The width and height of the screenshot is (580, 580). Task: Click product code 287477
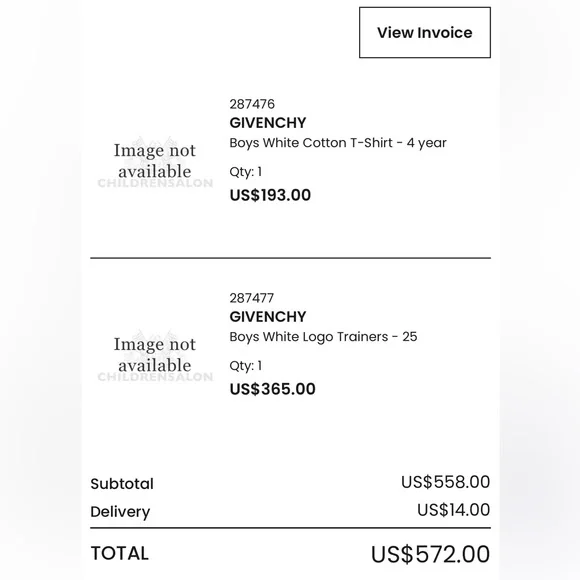pyautogui.click(x=252, y=298)
